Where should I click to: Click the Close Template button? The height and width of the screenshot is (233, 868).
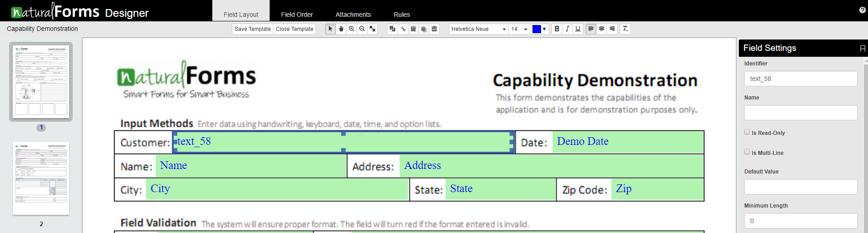[x=295, y=29]
